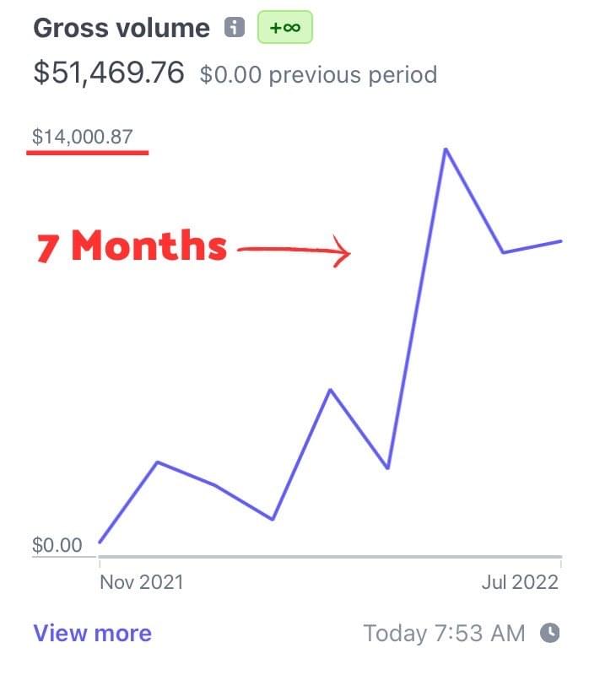Select the Nov 2021 x-axis label

(141, 581)
